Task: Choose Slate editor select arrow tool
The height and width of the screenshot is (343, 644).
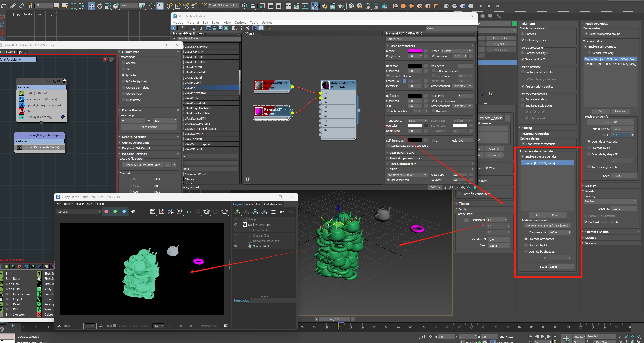Action: (x=174, y=28)
